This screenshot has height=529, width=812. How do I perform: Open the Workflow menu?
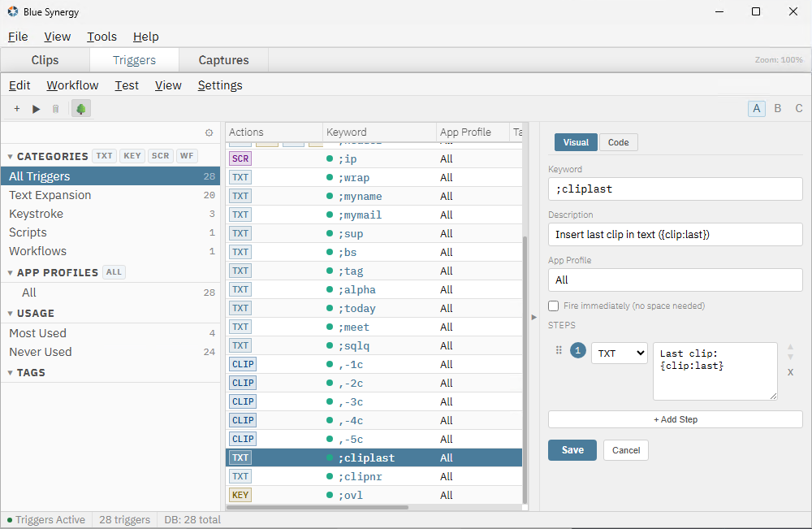(72, 85)
